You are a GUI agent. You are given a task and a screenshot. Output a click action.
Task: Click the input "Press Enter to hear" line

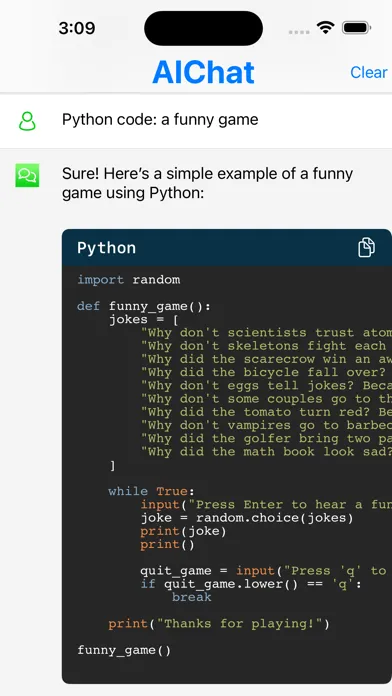pos(266,505)
